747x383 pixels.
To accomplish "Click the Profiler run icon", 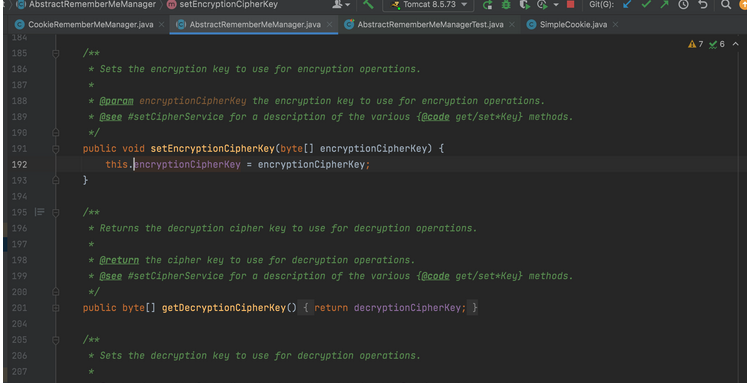I will click(542, 5).
